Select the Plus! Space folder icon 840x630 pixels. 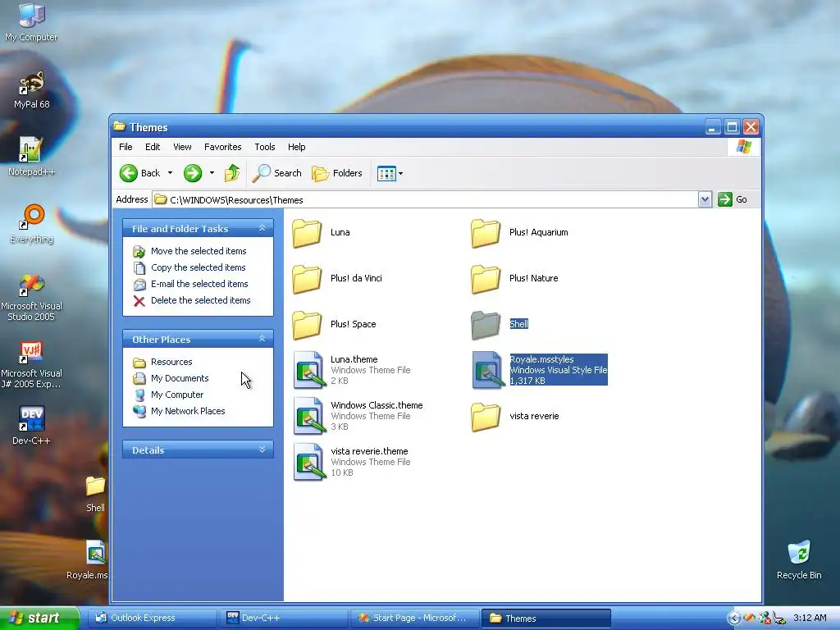pos(307,325)
